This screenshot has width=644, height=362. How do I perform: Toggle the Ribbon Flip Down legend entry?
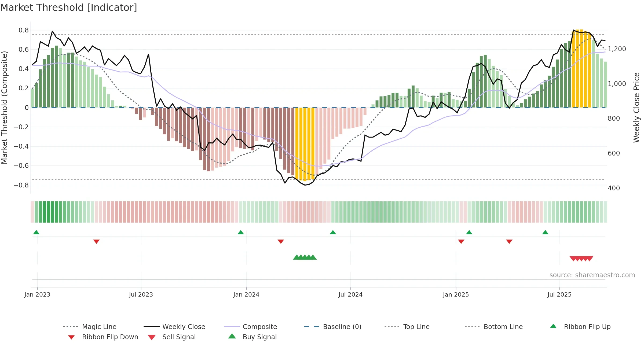[103, 337]
